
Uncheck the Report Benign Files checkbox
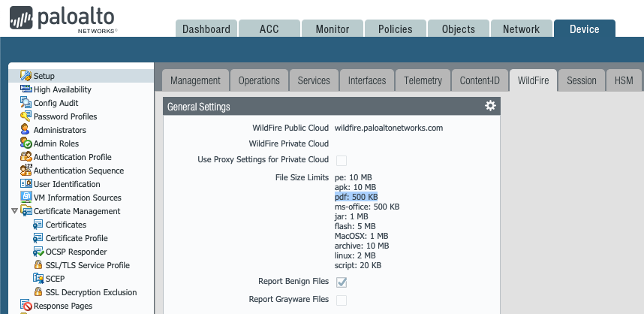point(342,282)
